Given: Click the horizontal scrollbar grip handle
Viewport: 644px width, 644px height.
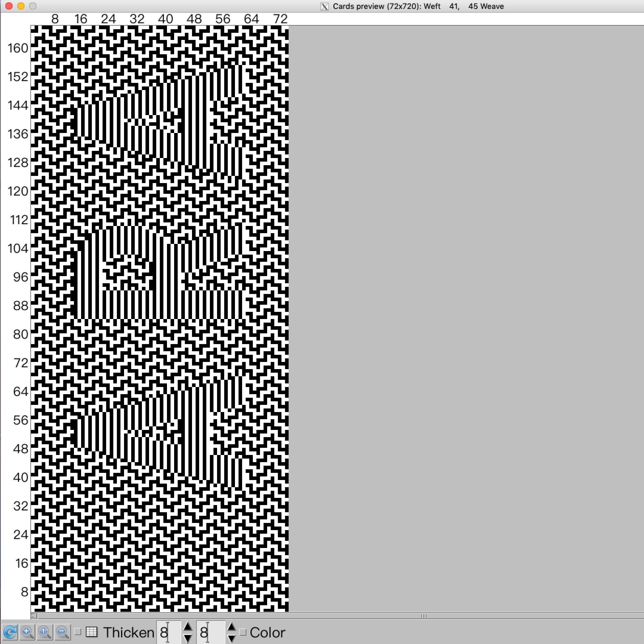Looking at the screenshot, I should (x=423, y=616).
